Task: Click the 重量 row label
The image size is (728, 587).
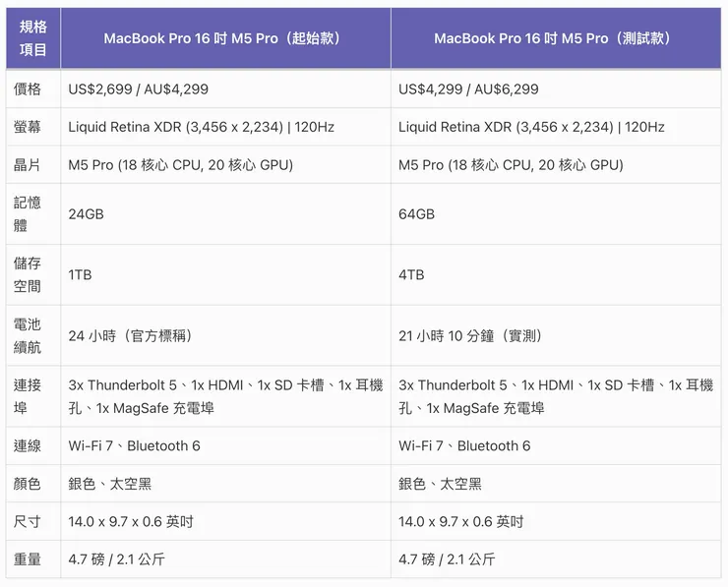Action: click(29, 559)
